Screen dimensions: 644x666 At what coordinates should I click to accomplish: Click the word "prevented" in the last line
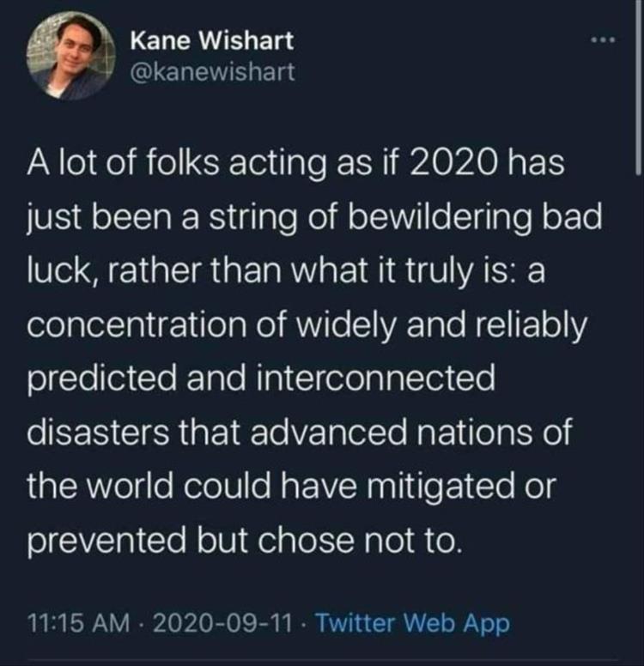tap(106, 541)
